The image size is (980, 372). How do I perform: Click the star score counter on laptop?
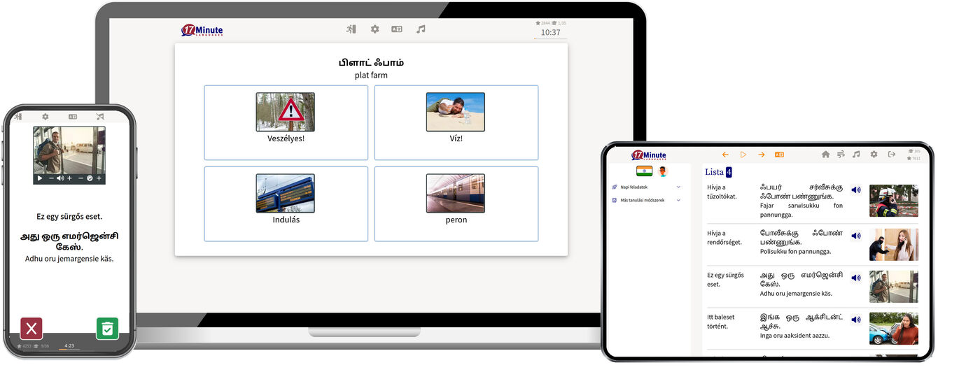pos(542,23)
